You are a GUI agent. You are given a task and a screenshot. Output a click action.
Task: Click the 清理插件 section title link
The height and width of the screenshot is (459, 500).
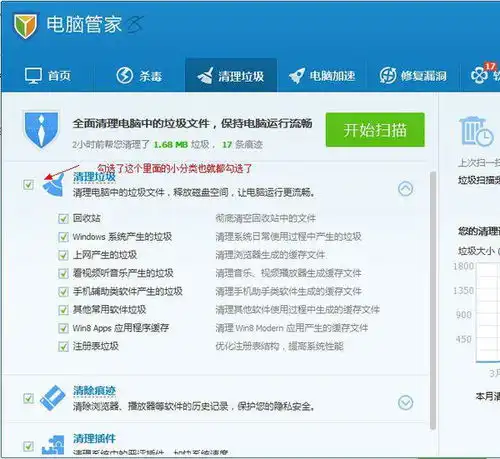click(x=94, y=439)
